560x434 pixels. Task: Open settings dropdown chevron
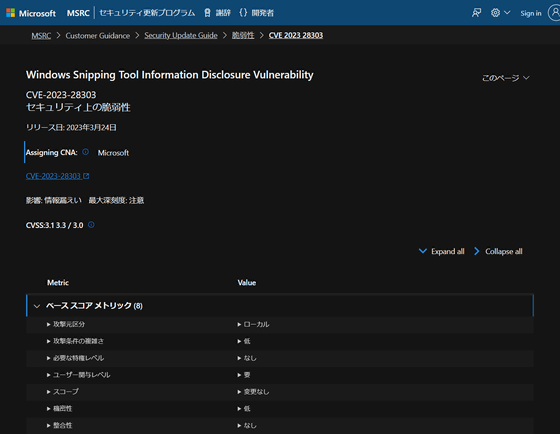pos(507,13)
